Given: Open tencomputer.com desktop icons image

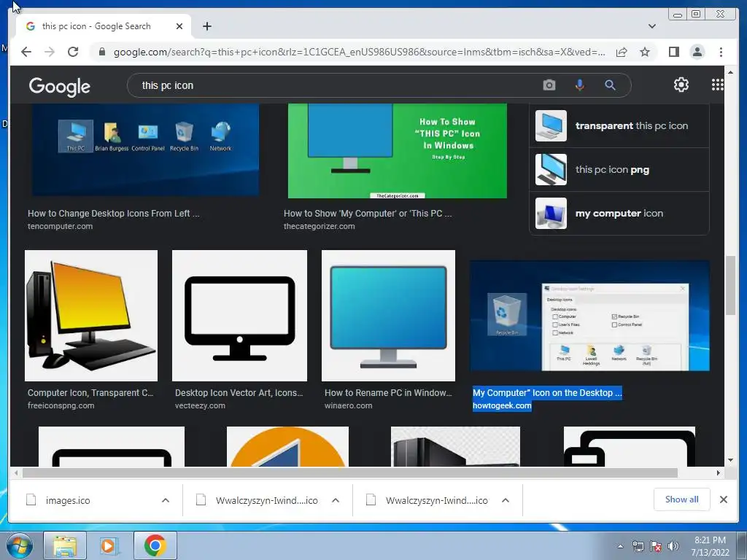Looking at the screenshot, I should click(145, 149).
